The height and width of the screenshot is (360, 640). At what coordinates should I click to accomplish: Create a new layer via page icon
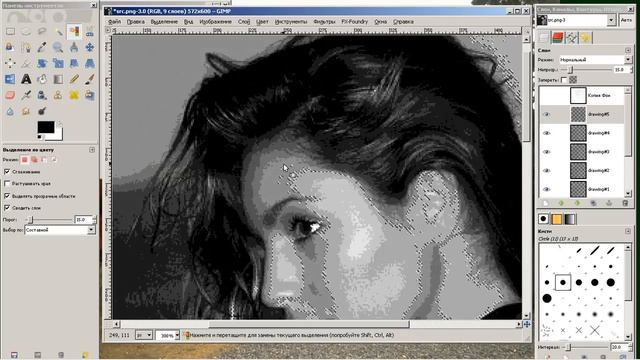pos(545,203)
